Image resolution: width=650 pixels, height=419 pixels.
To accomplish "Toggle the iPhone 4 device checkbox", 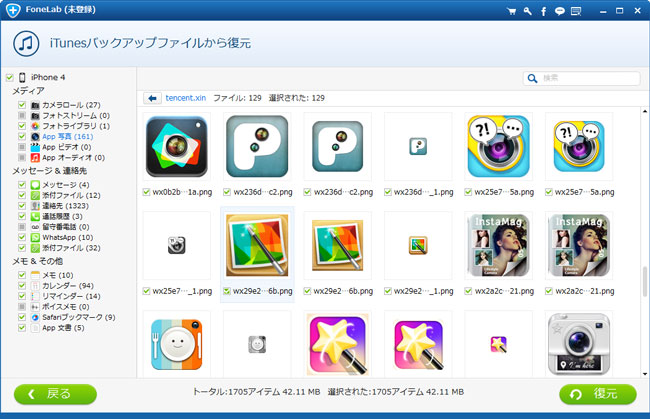I will 9,78.
